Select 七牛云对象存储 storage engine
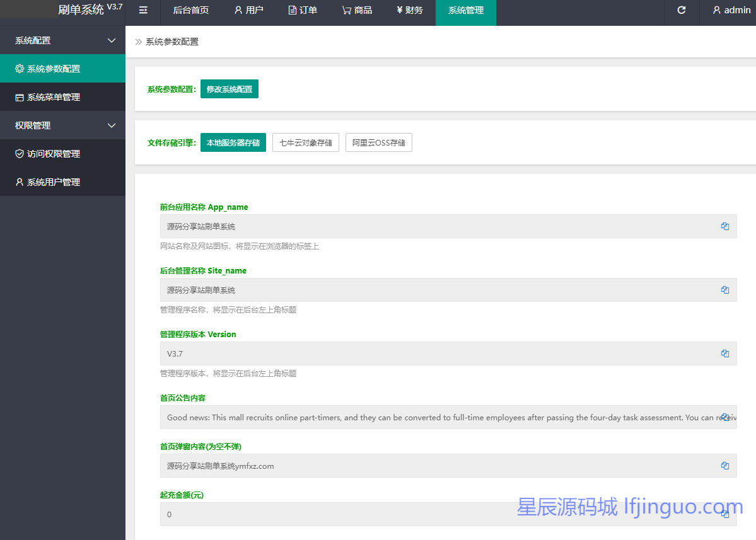 [x=306, y=142]
